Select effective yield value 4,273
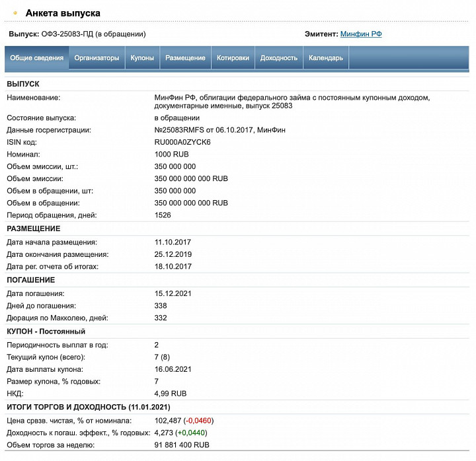 click(164, 433)
